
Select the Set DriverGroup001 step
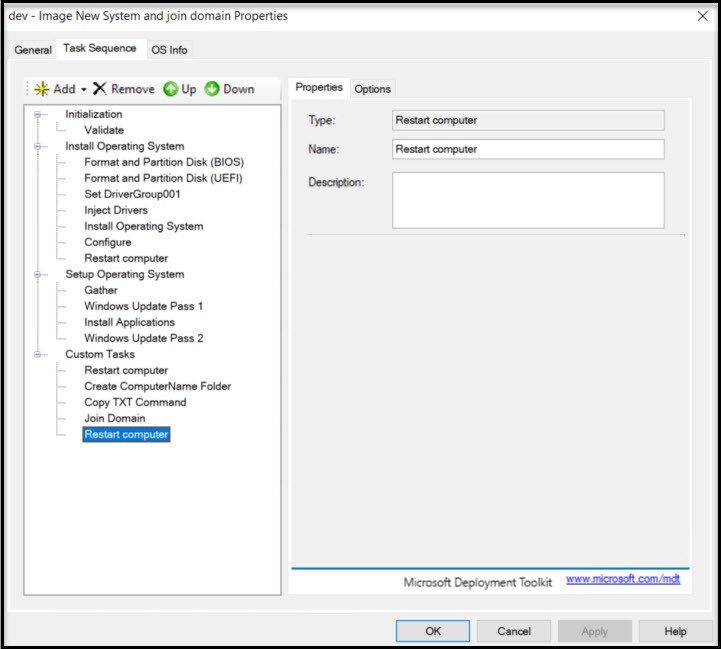132,194
